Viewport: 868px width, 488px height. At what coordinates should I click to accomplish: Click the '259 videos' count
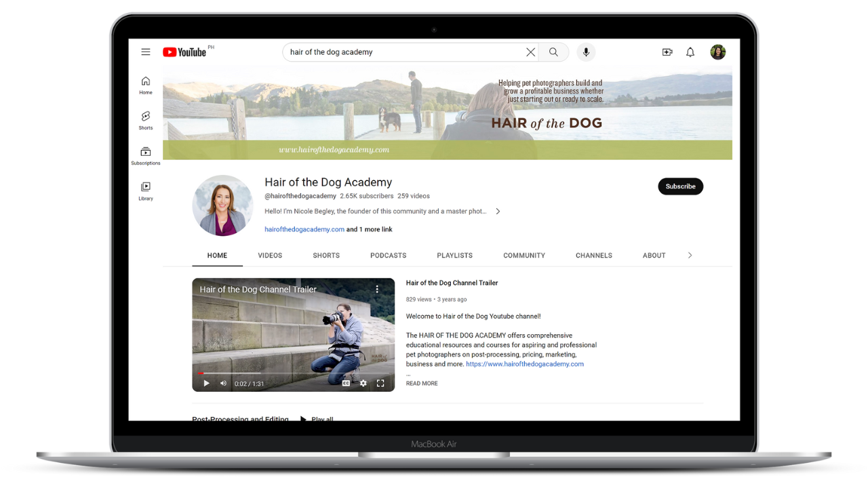tap(414, 196)
